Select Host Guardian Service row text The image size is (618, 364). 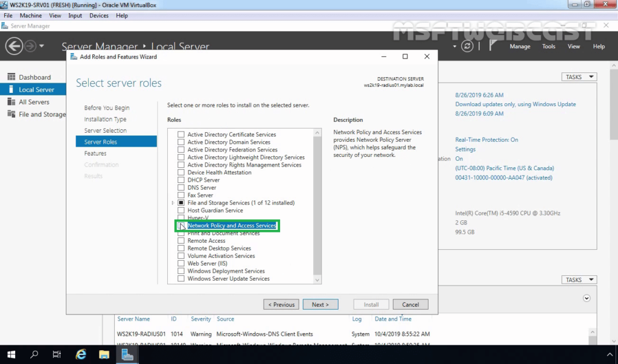[x=215, y=210]
